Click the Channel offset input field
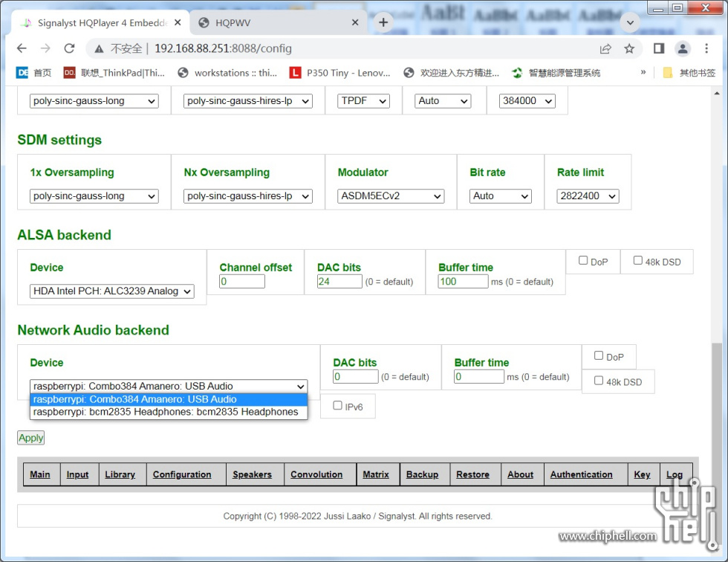 tap(242, 282)
